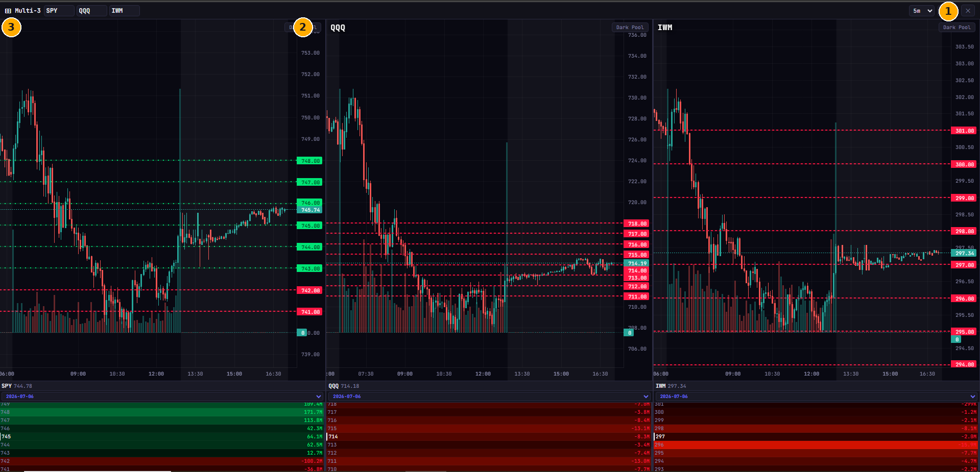Click the Multi-3 grid layout icon
The width and height of the screenshot is (980, 472).
click(8, 11)
